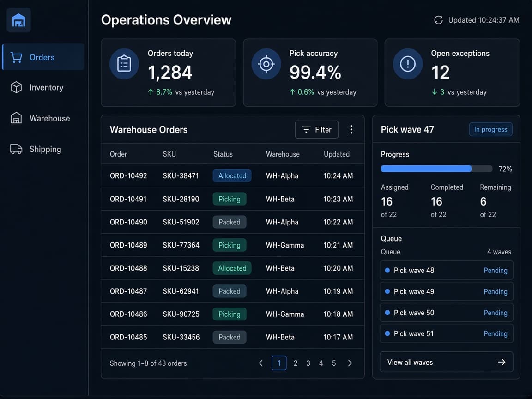Click the green up arrow next to 8.7%
Viewport: 532px width, 399px height.
pos(151,92)
